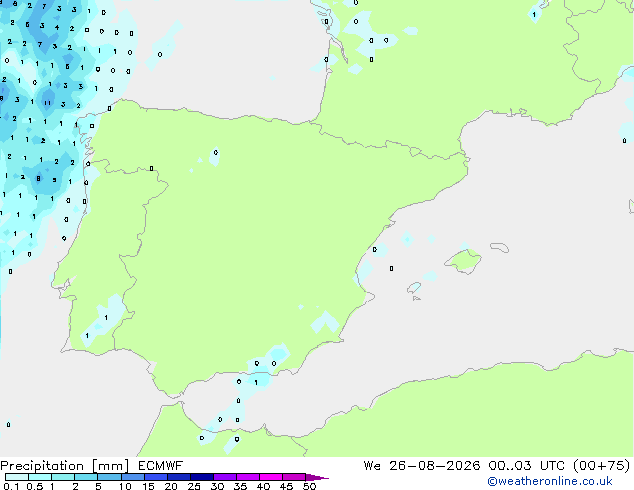Click the We 26-08-2026 forecast date text
The image size is (634, 490).
(x=422, y=466)
